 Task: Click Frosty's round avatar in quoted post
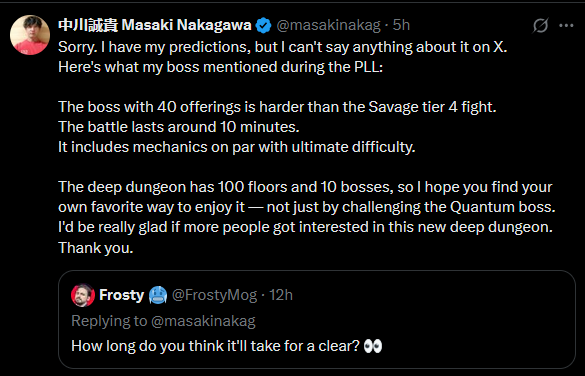pyautogui.click(x=83, y=295)
